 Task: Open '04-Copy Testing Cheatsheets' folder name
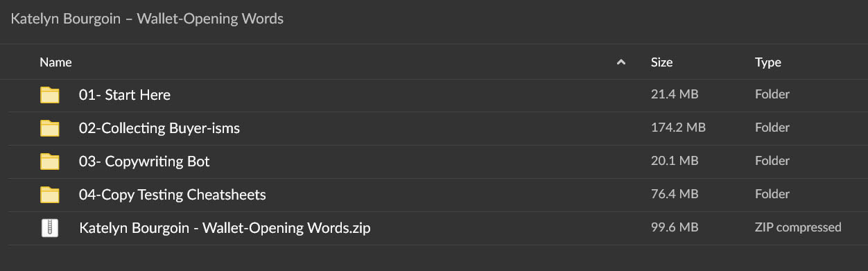coord(173,195)
